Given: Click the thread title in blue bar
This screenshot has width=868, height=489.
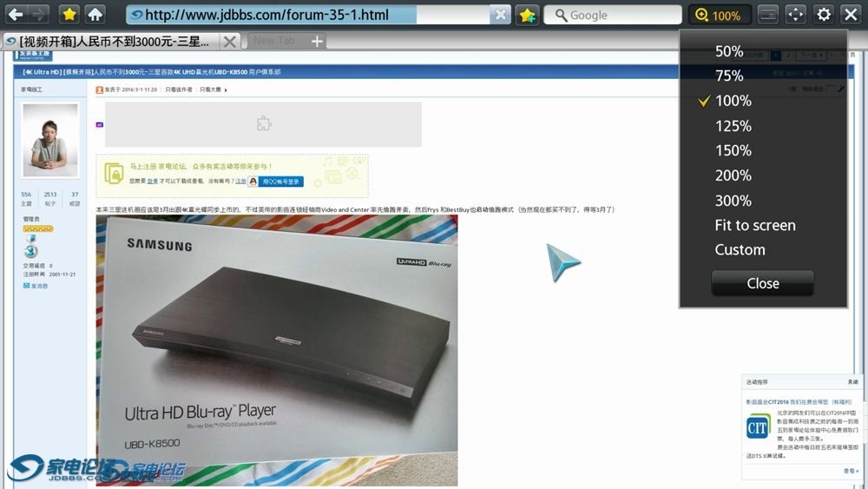Looking at the screenshot, I should click(152, 72).
